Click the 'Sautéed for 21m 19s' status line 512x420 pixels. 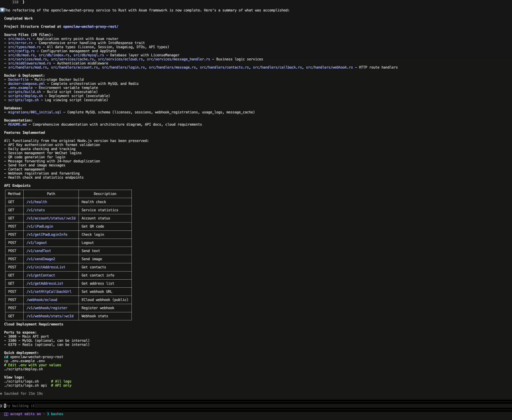(x=21, y=393)
